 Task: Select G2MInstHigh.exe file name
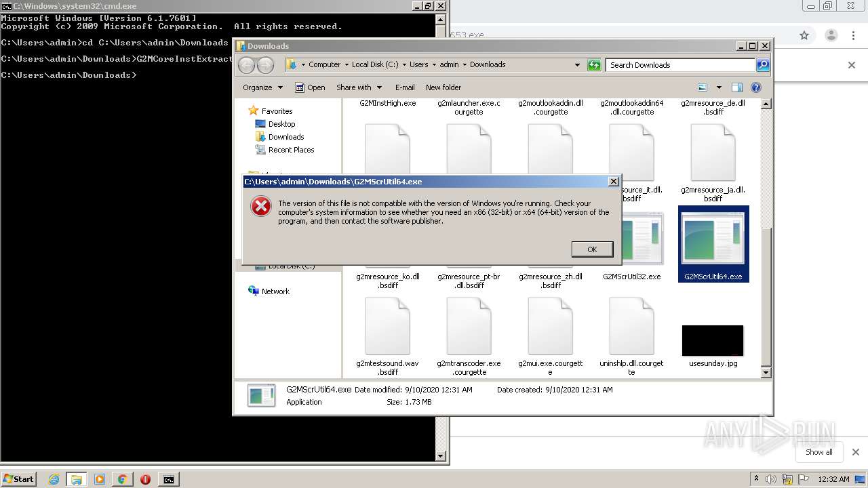(388, 103)
